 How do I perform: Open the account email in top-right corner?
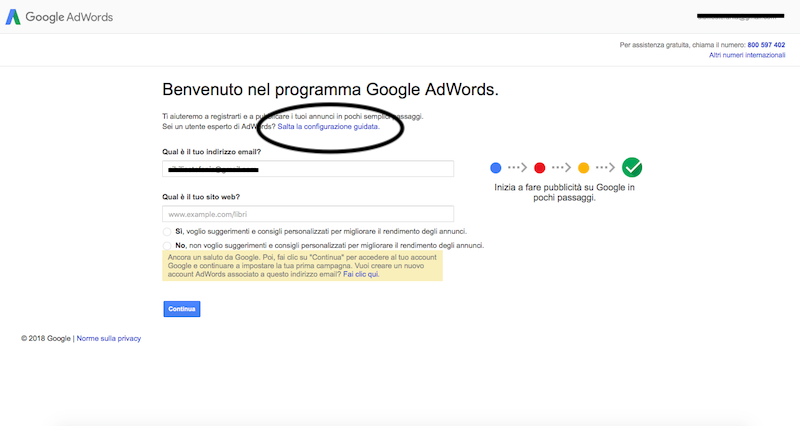click(740, 17)
